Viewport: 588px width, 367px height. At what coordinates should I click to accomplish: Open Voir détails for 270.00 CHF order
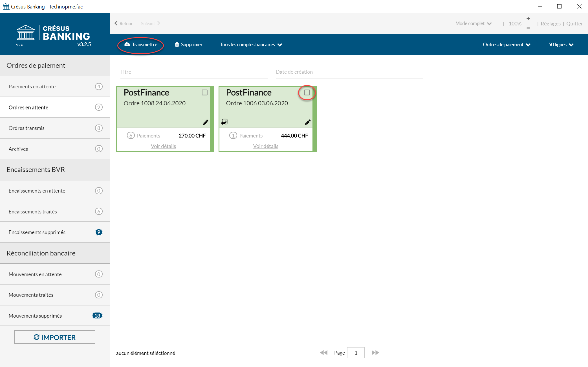pyautogui.click(x=163, y=146)
